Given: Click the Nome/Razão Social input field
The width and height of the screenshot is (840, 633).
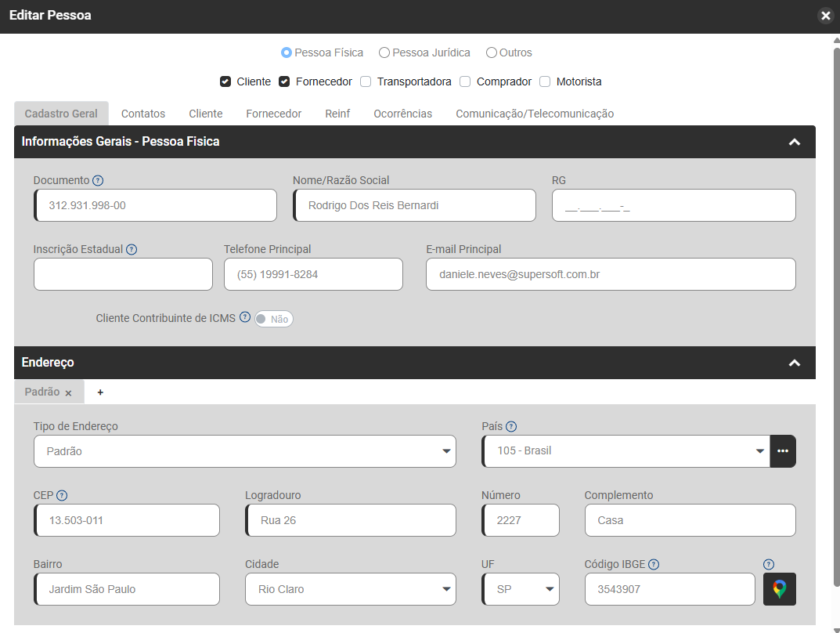Looking at the screenshot, I should pyautogui.click(x=415, y=205).
